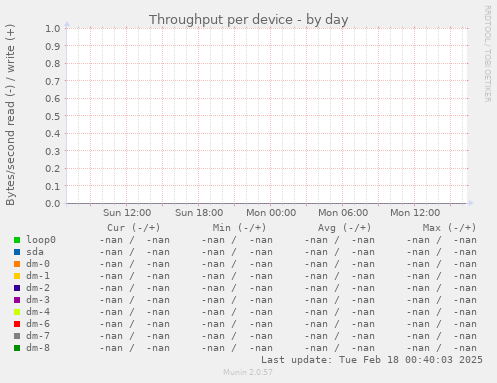Select the dm-8 device label
This screenshot has width=497, height=383.
38,348
